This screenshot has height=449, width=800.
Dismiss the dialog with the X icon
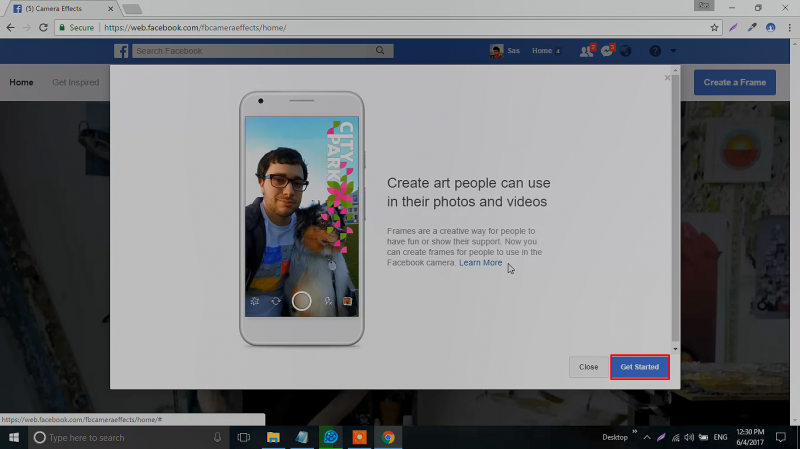click(668, 78)
